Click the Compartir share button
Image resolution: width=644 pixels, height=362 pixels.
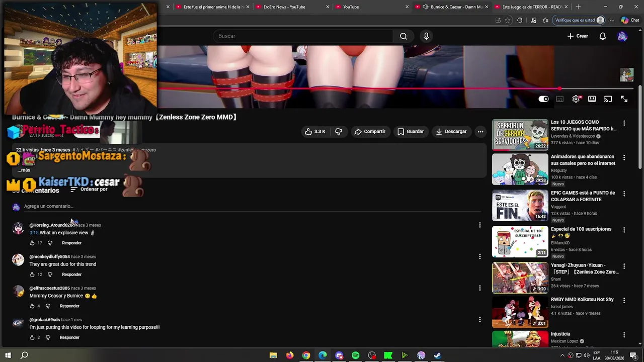pos(370,132)
